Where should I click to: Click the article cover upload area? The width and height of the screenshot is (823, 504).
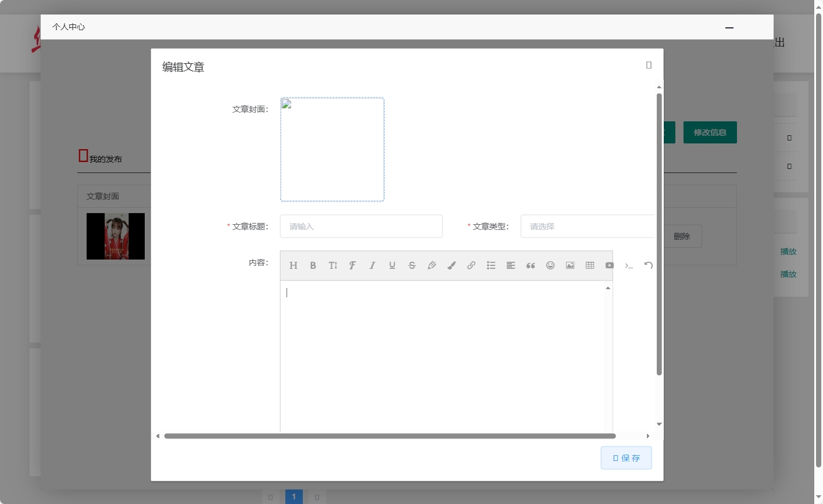coord(332,149)
